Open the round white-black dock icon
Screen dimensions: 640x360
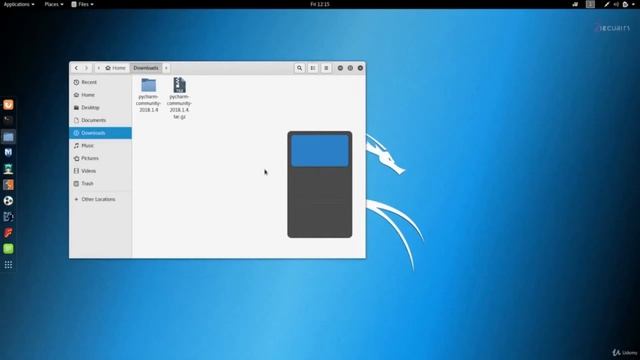pyautogui.click(x=8, y=201)
